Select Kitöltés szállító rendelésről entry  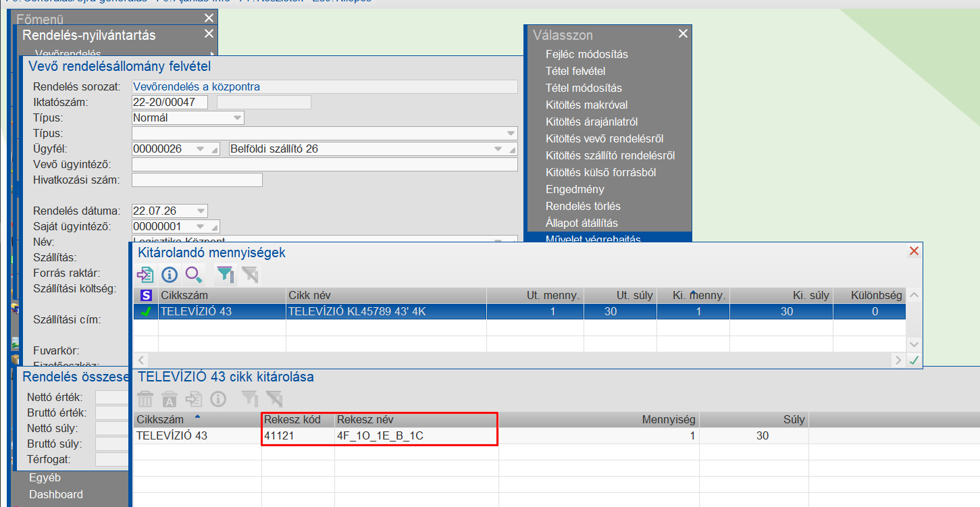click(610, 155)
